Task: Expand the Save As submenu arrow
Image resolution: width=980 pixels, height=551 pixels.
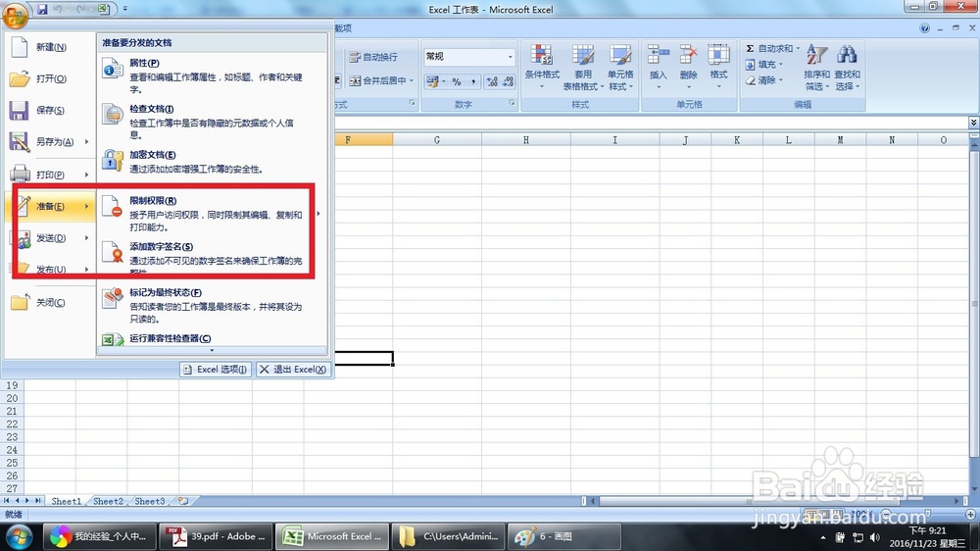Action: (x=87, y=142)
